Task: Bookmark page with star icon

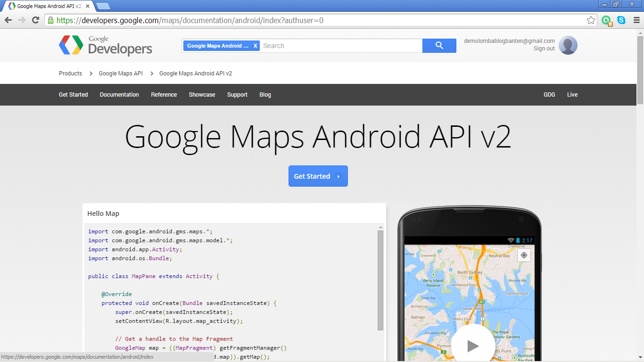Action: pos(591,20)
